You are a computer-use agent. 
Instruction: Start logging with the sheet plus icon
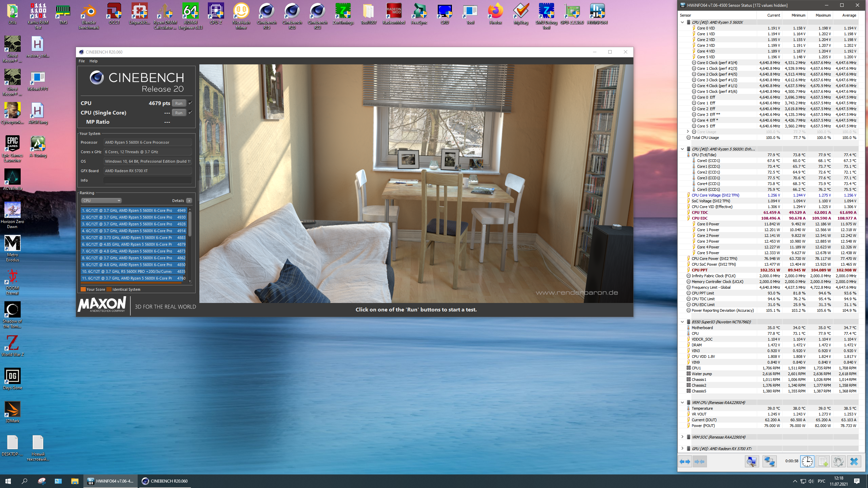tap(823, 462)
